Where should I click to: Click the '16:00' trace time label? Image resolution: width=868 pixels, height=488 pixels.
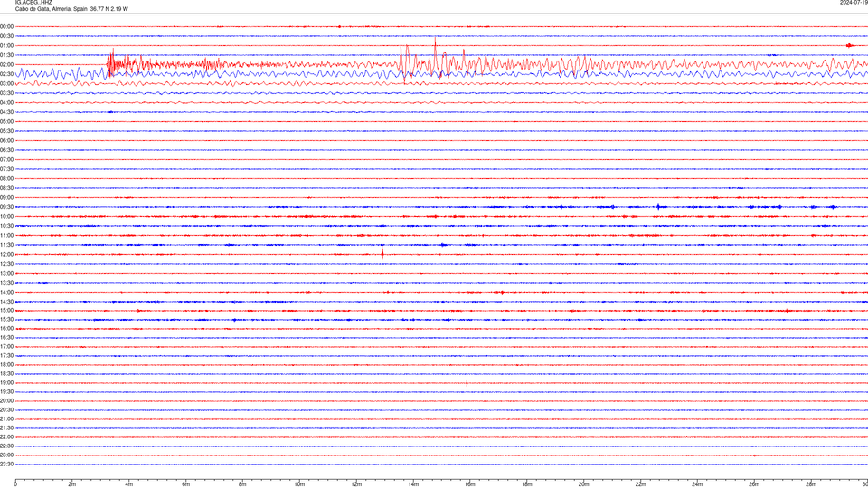coord(6,329)
